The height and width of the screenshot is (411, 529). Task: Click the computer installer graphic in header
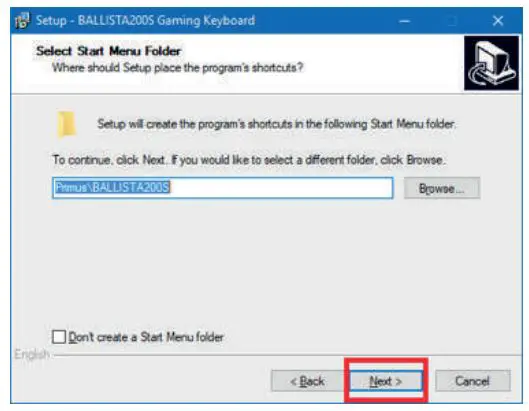pos(491,63)
